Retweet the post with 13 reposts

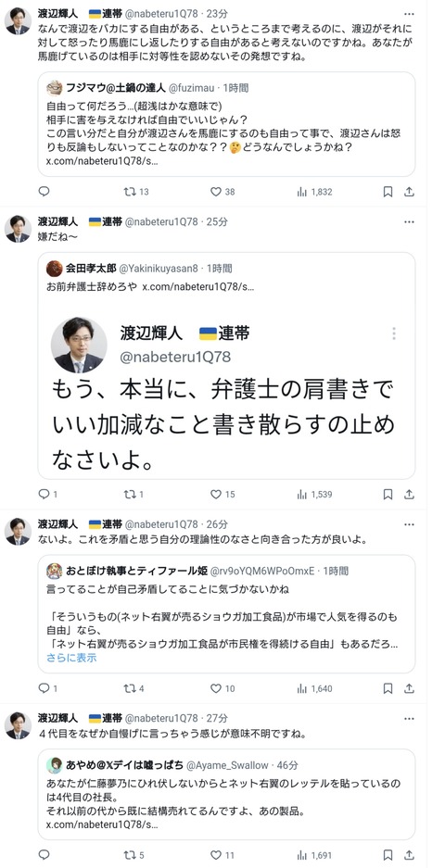(135, 192)
